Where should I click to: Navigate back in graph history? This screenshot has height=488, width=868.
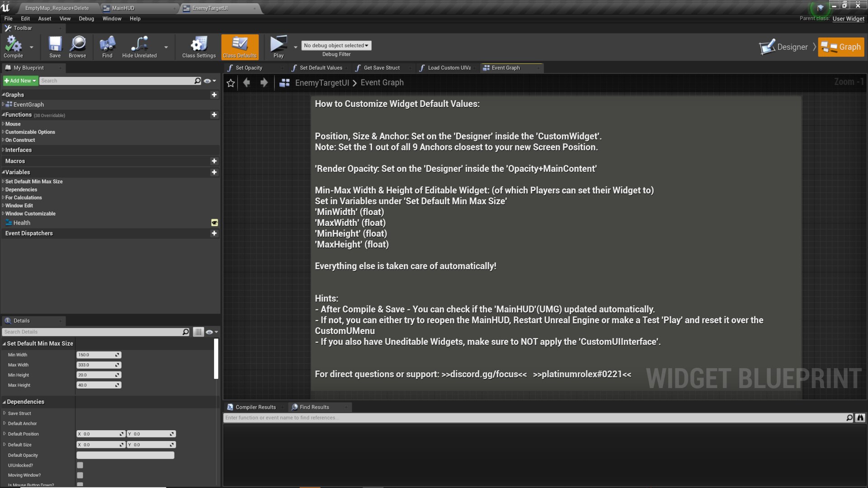pyautogui.click(x=247, y=83)
